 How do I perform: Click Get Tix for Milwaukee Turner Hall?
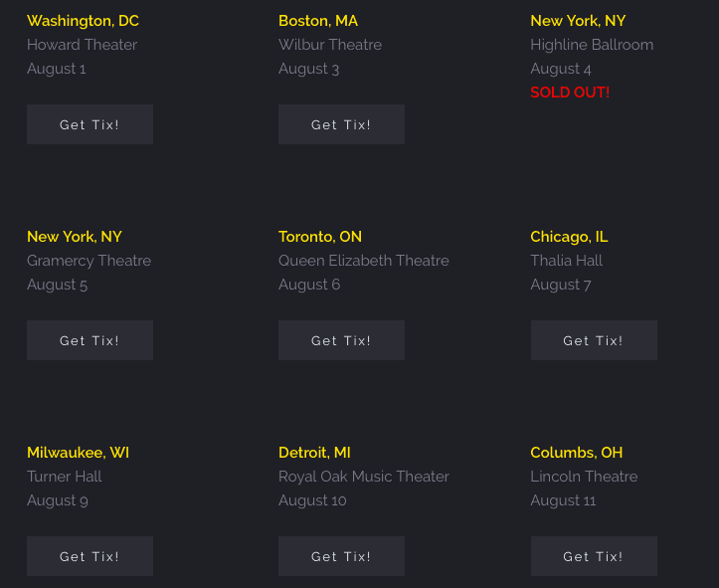(x=90, y=556)
